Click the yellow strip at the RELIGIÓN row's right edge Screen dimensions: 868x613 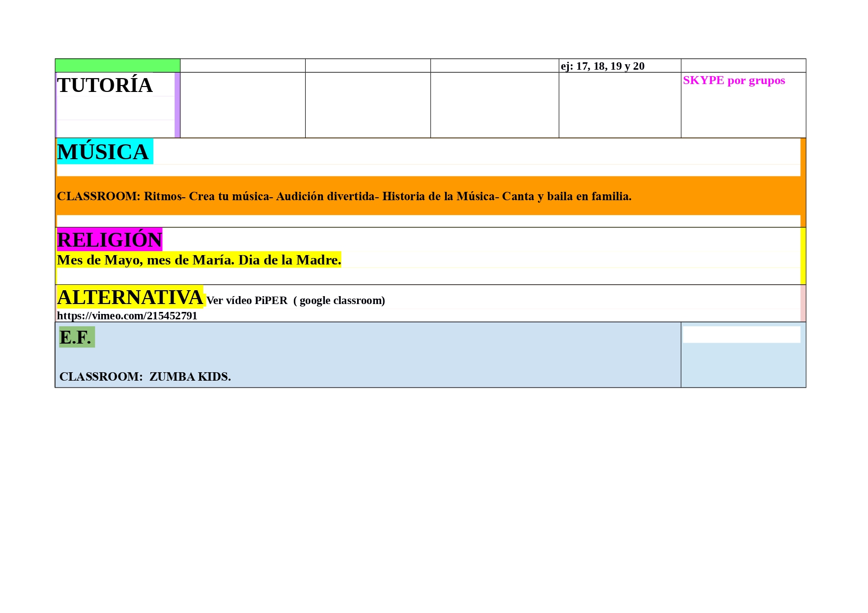tap(803, 256)
